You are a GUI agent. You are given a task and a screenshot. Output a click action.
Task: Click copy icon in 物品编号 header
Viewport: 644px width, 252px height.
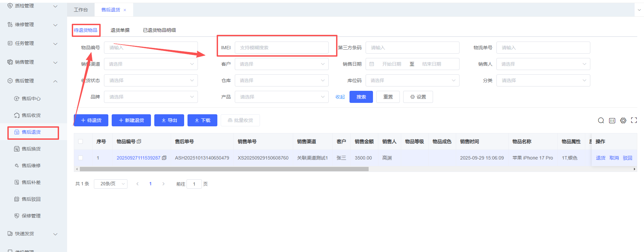pyautogui.click(x=139, y=141)
